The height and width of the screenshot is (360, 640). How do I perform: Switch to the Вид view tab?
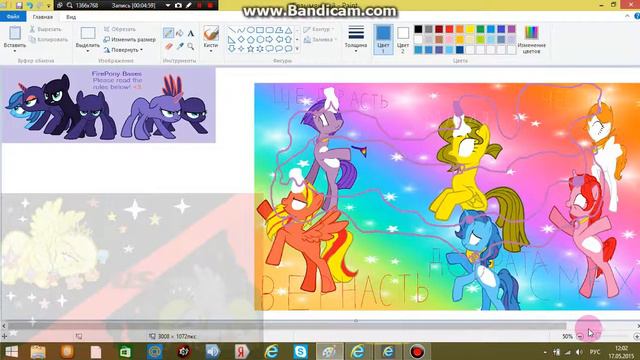(x=71, y=17)
